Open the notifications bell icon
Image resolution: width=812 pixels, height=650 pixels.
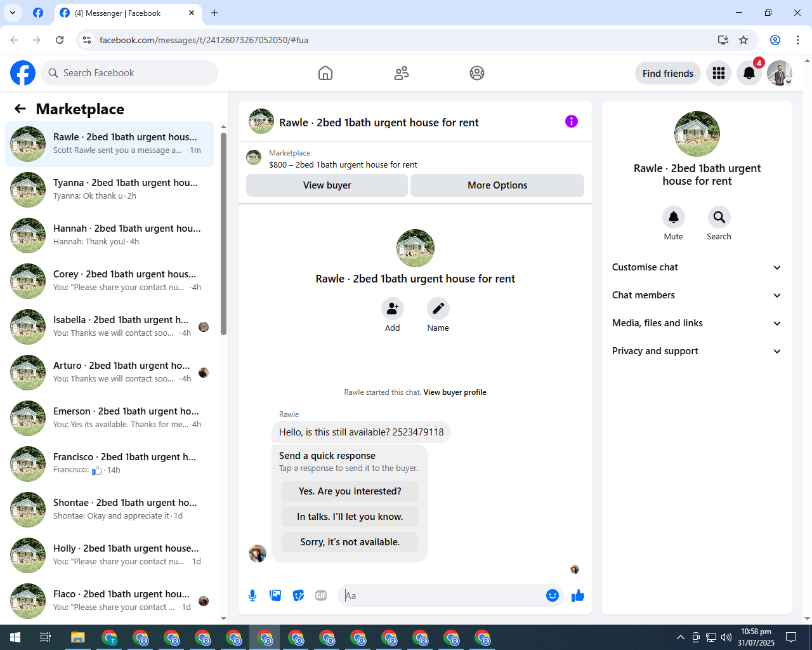click(x=749, y=73)
